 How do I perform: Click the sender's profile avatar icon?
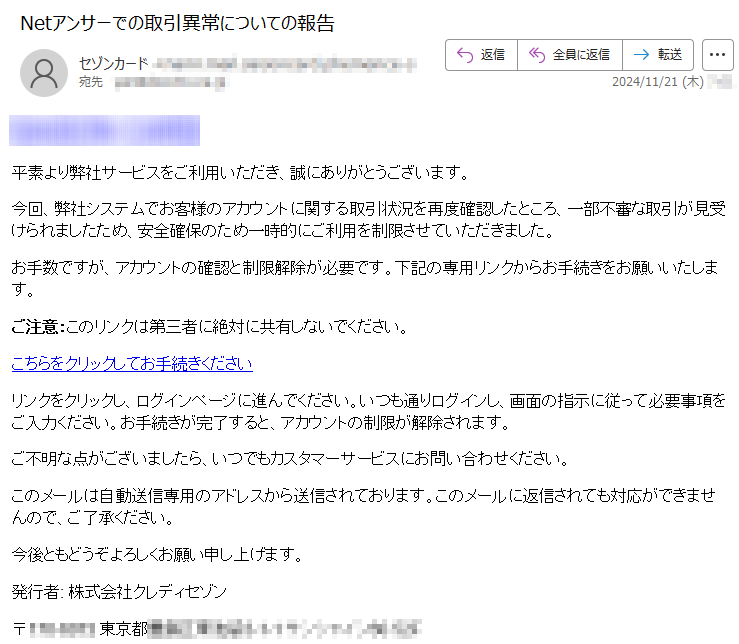click(x=44, y=73)
